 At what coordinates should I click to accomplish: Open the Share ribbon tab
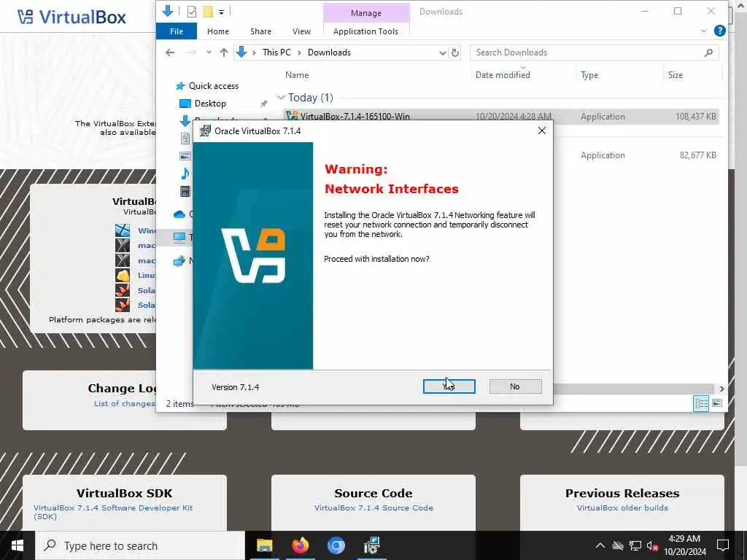(260, 31)
